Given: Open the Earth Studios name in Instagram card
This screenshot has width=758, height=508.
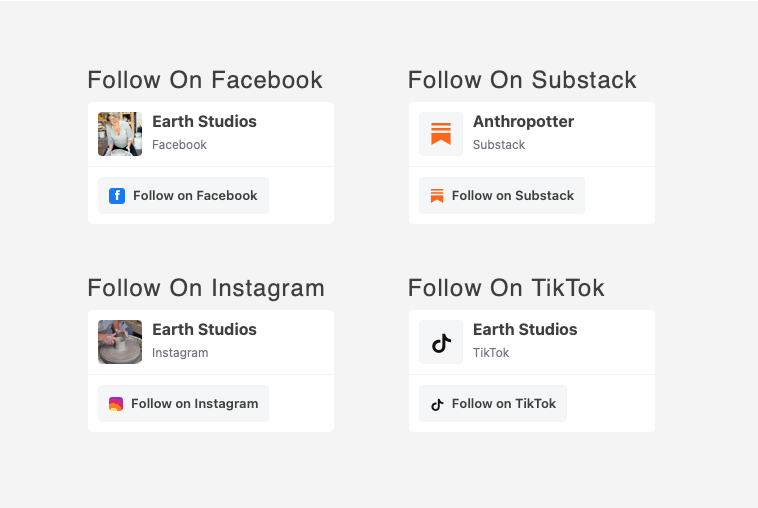Looking at the screenshot, I should point(204,330).
